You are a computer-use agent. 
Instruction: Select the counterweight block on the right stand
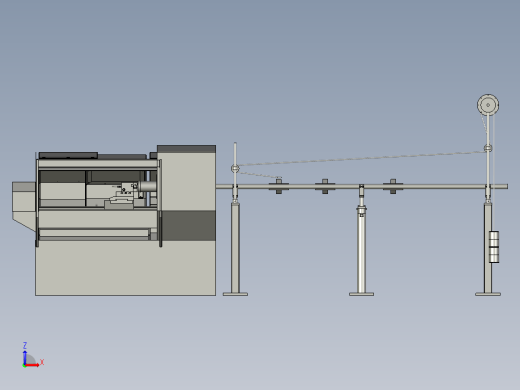494,247
